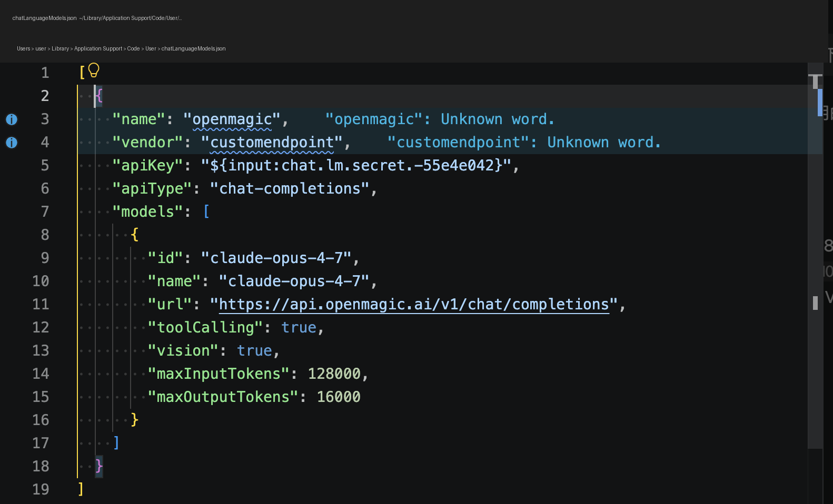The height and width of the screenshot is (504, 833).
Task: Click the purple closing brace on line 18
Action: click(99, 466)
